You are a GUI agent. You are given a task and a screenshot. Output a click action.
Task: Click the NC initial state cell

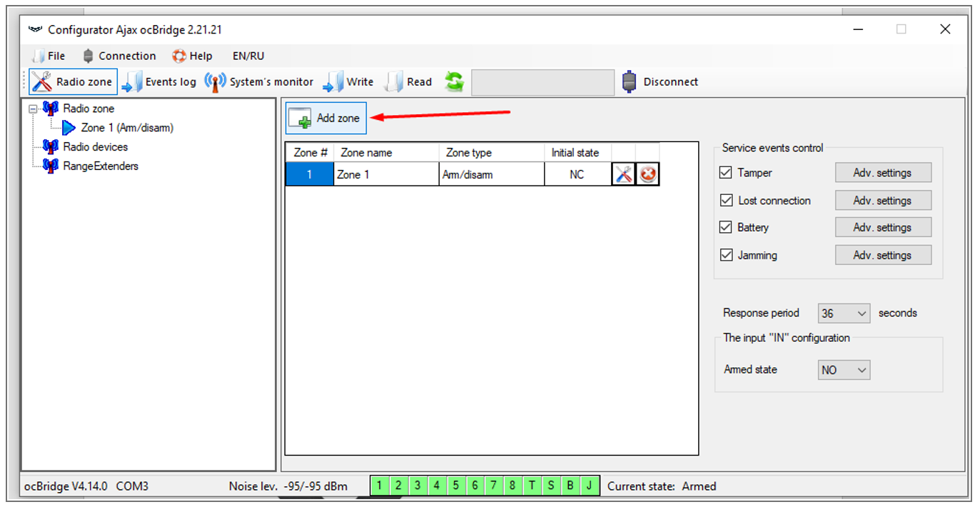pyautogui.click(x=577, y=174)
